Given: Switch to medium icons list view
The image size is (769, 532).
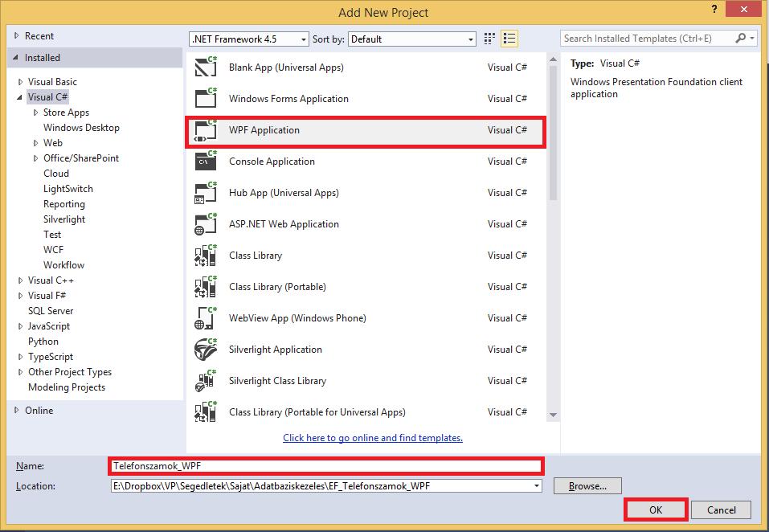Looking at the screenshot, I should (509, 39).
